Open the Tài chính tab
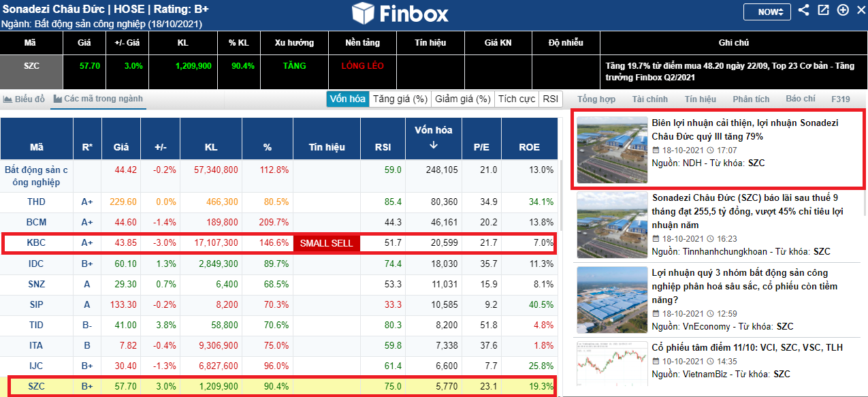 point(649,99)
